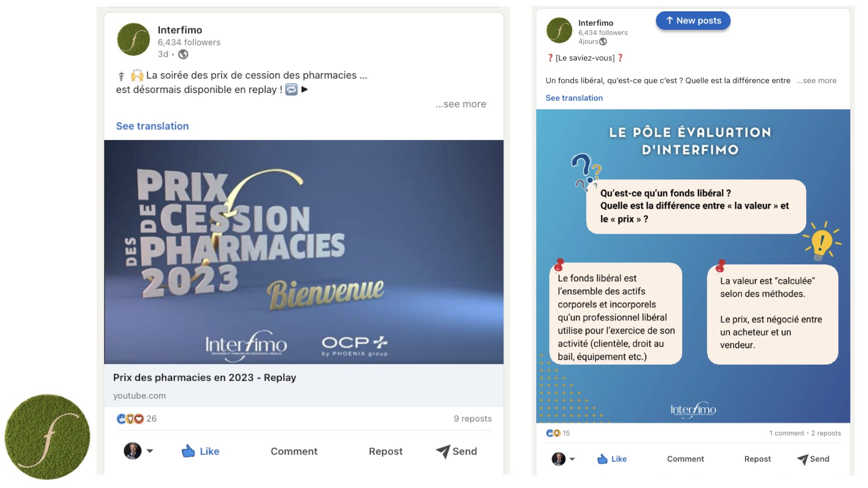Viewport: 868px width, 488px height.
Task: Open reaction icons beside 15 count
Action: [553, 433]
